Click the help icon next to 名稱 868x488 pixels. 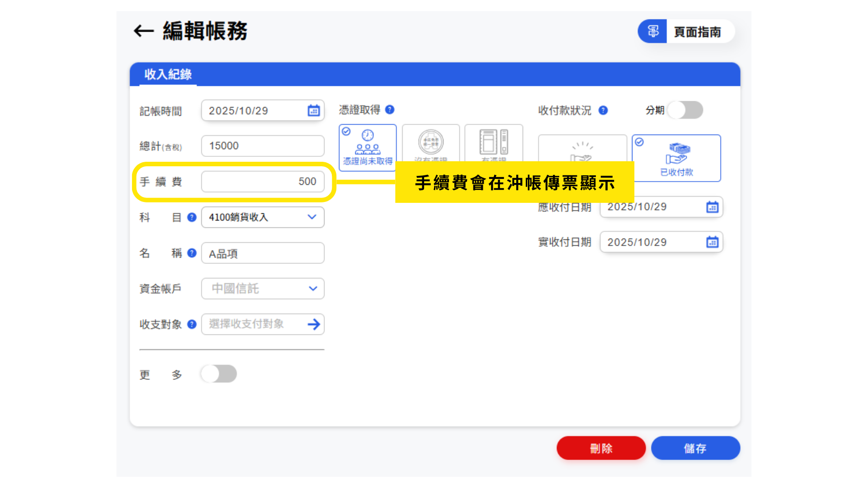pos(192,253)
